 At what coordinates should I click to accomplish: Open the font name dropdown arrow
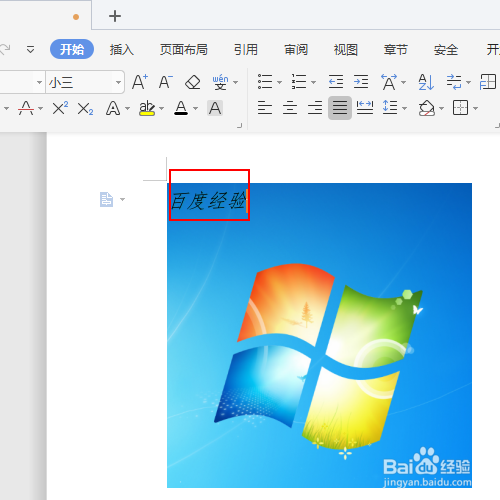pos(39,82)
